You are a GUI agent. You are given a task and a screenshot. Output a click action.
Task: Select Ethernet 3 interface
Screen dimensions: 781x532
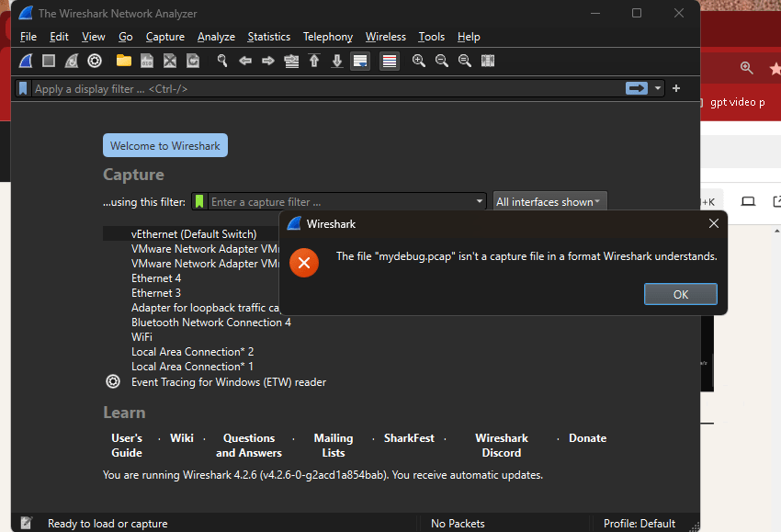tap(156, 293)
